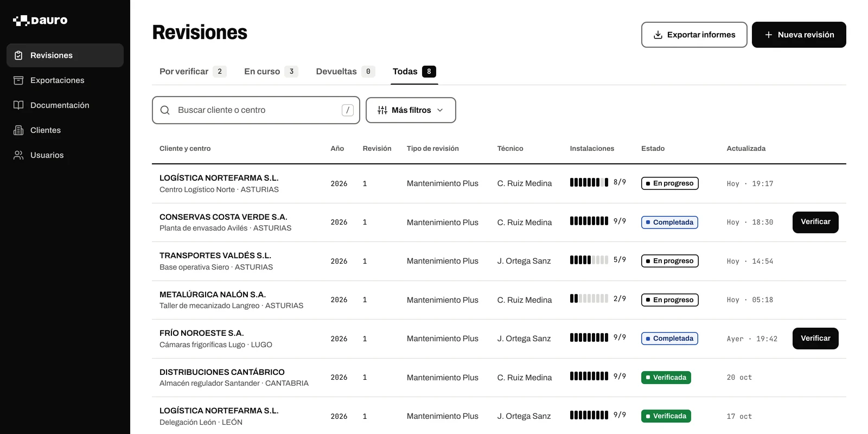Click the Clientes building icon
Image resolution: width=868 pixels, height=434 pixels.
[18, 130]
